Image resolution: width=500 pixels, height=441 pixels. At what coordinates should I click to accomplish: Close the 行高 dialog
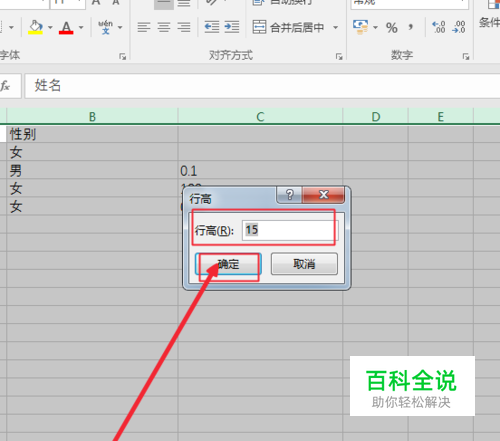tap(323, 195)
